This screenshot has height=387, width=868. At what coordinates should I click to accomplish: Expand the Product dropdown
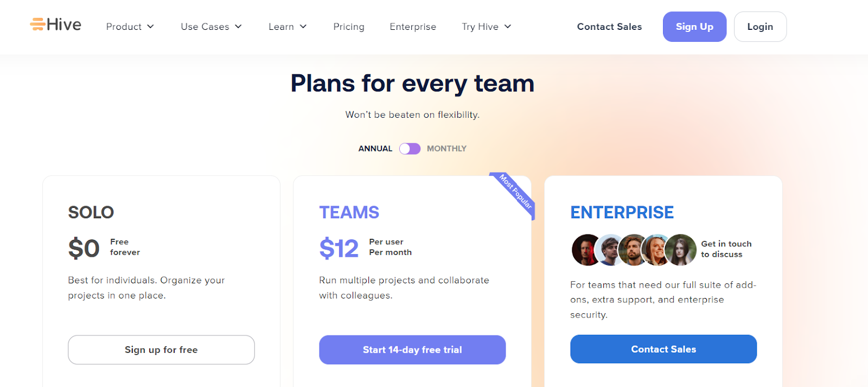(130, 26)
